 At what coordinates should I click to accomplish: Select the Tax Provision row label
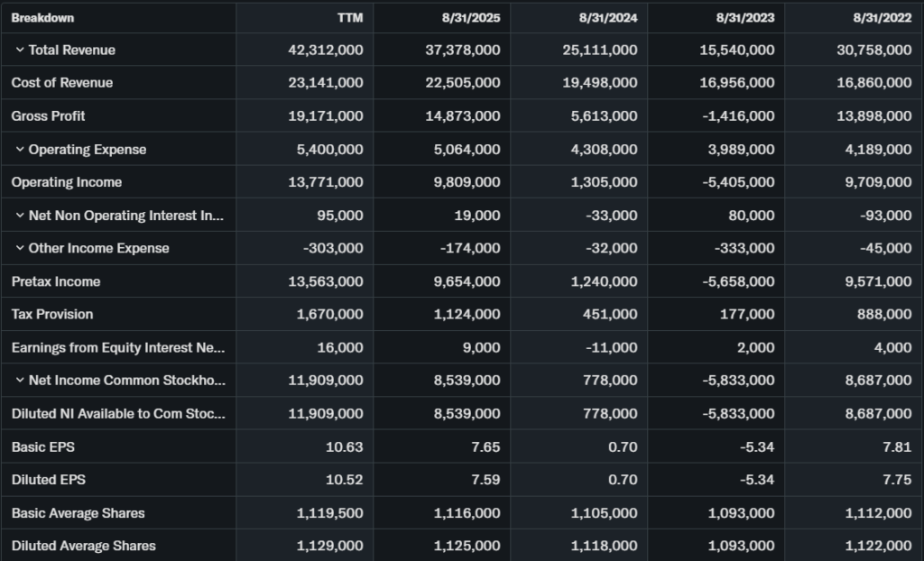(x=52, y=315)
